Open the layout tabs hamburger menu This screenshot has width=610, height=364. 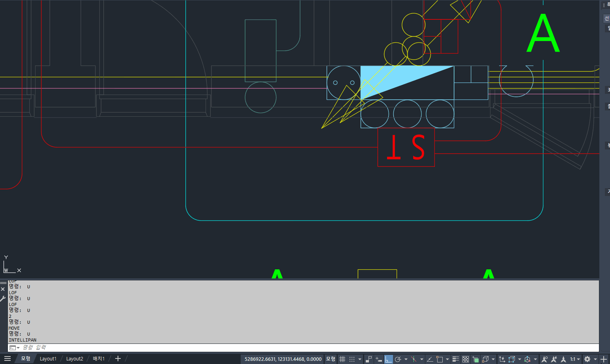(7, 358)
